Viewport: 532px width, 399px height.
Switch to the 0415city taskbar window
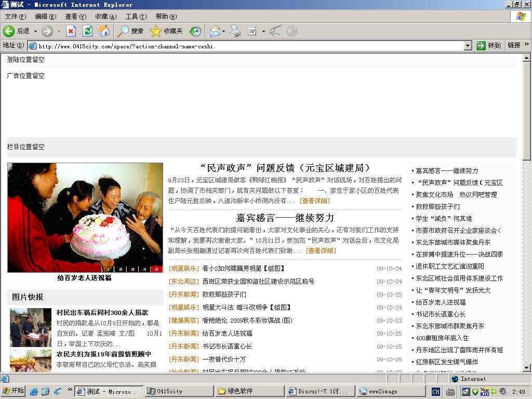click(x=179, y=391)
